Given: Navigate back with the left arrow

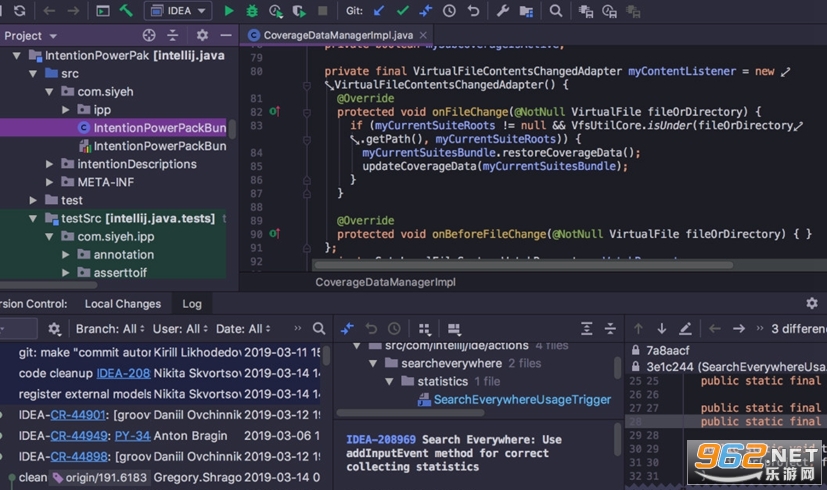Looking at the screenshot, I should point(49,11).
